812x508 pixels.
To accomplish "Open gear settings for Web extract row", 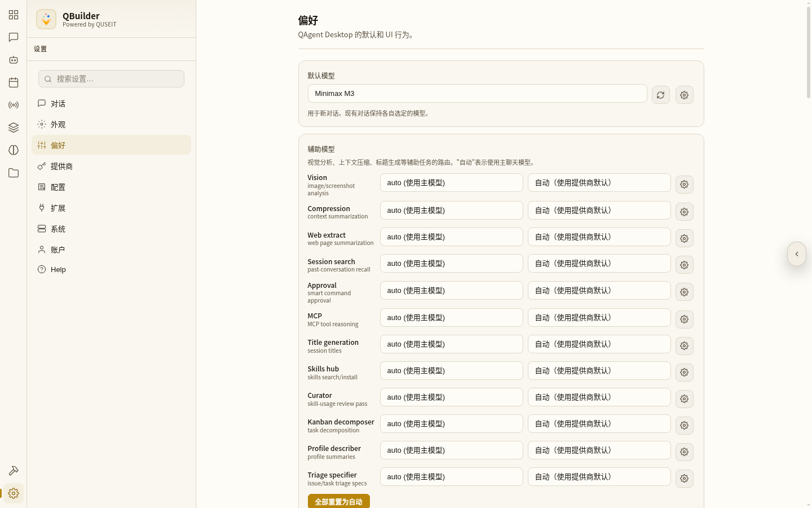I will pyautogui.click(x=685, y=238).
